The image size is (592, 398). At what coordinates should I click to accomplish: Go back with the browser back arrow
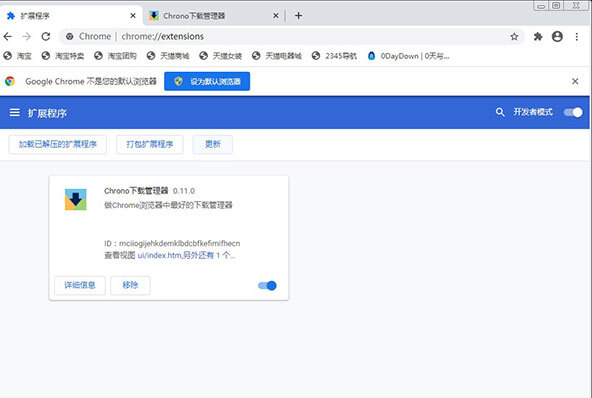pos(8,37)
